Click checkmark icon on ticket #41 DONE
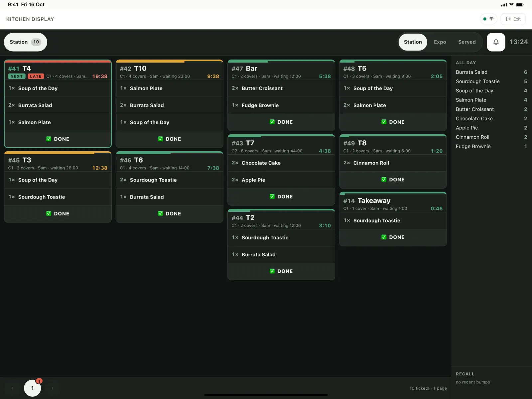This screenshot has height=399, width=532. [x=49, y=139]
